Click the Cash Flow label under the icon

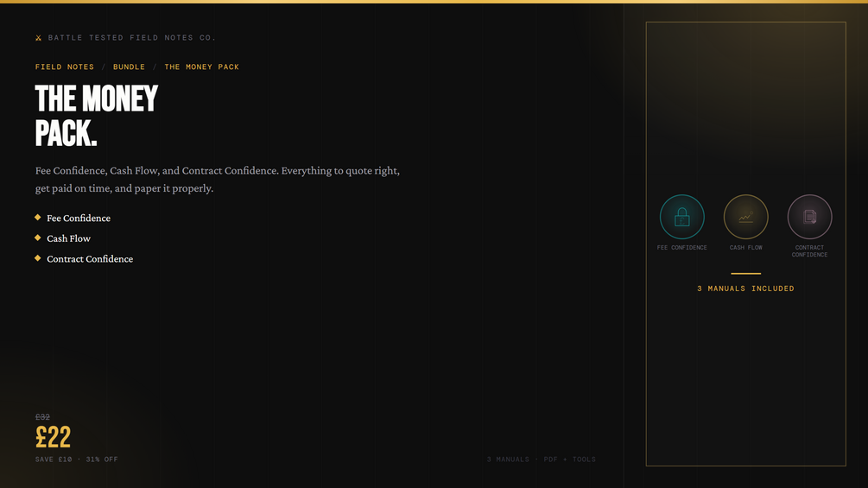click(745, 248)
